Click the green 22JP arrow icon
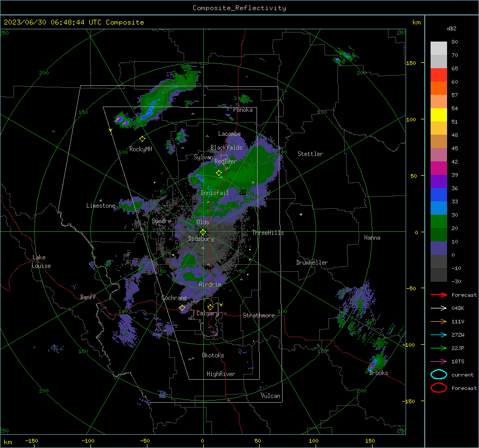 [439, 348]
